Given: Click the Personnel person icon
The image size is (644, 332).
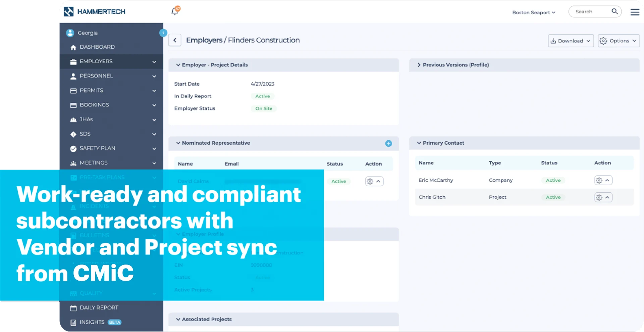Looking at the screenshot, I should [x=73, y=76].
